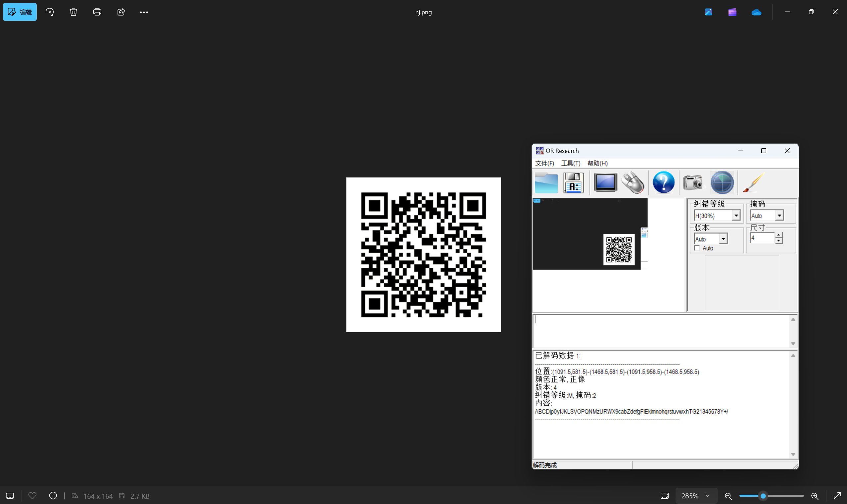The image size is (847, 504).
Task: Minimize the QR Research window
Action: coord(741,151)
